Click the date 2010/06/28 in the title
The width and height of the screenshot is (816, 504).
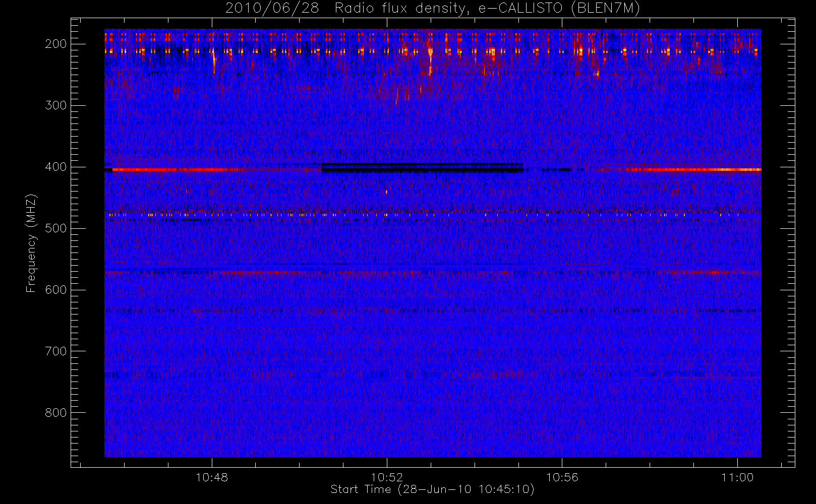click(272, 9)
